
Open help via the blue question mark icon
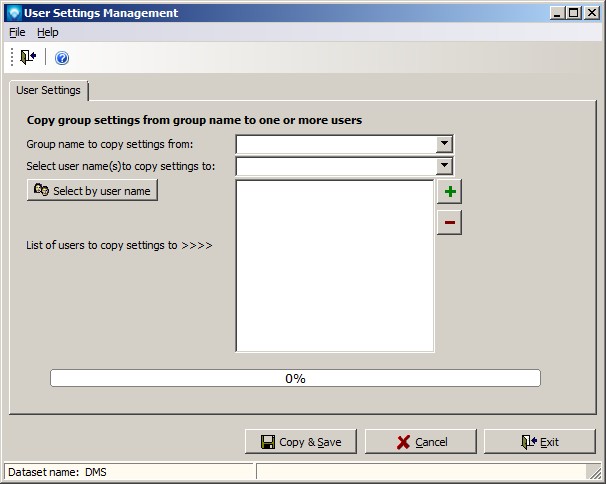pyautogui.click(x=62, y=58)
